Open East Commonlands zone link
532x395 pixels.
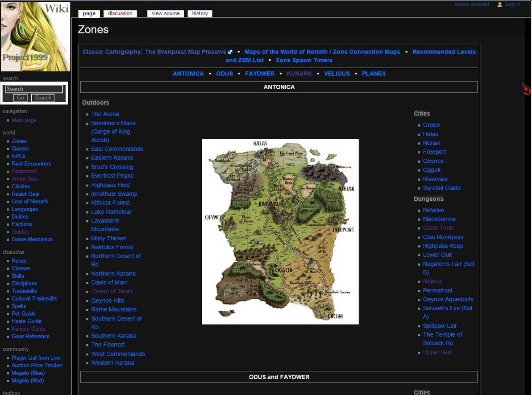[x=117, y=149]
